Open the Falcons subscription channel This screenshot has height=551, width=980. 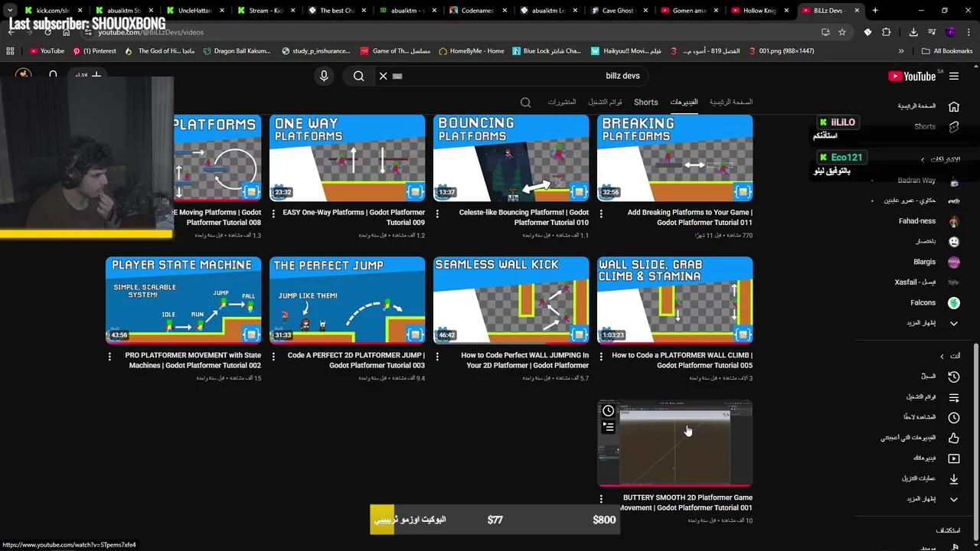click(935, 303)
